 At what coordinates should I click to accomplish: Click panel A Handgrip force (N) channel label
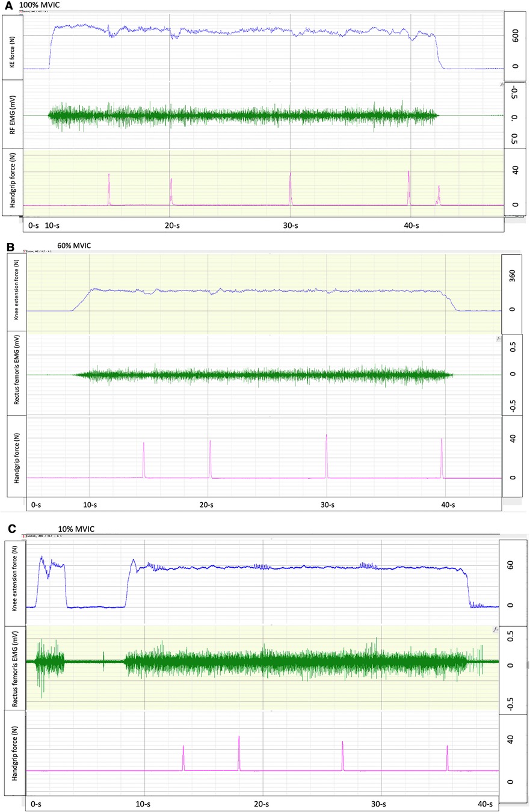(x=12, y=182)
